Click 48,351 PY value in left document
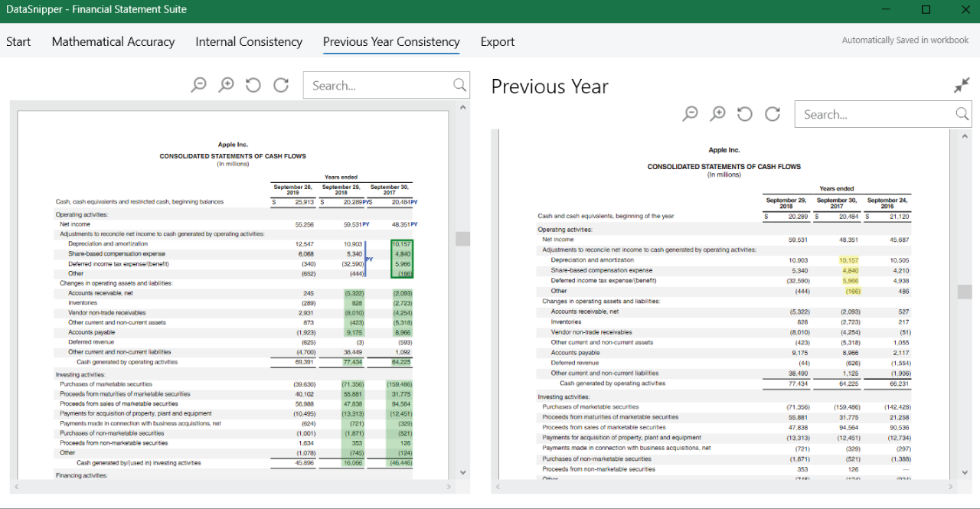This screenshot has height=509, width=980. coord(405,224)
